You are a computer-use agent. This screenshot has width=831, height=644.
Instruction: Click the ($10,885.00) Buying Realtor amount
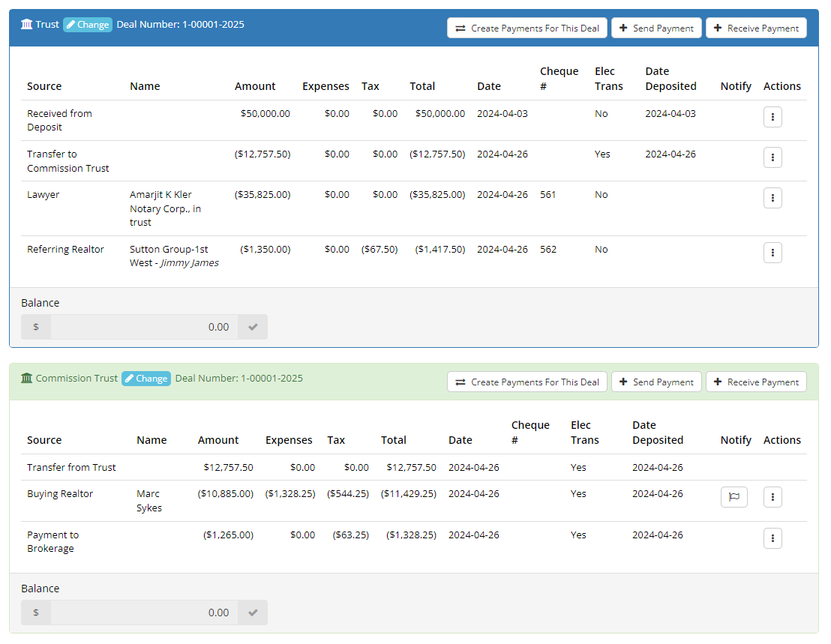(x=225, y=493)
